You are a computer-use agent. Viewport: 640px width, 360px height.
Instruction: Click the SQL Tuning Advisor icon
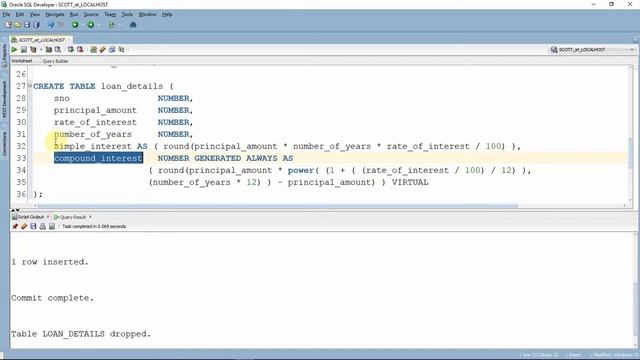(x=58, y=50)
